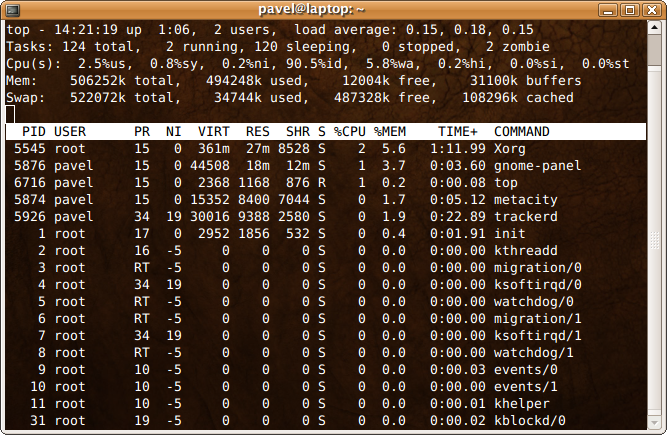Click the '108296k cached' value
The image size is (667, 435).
(518, 98)
